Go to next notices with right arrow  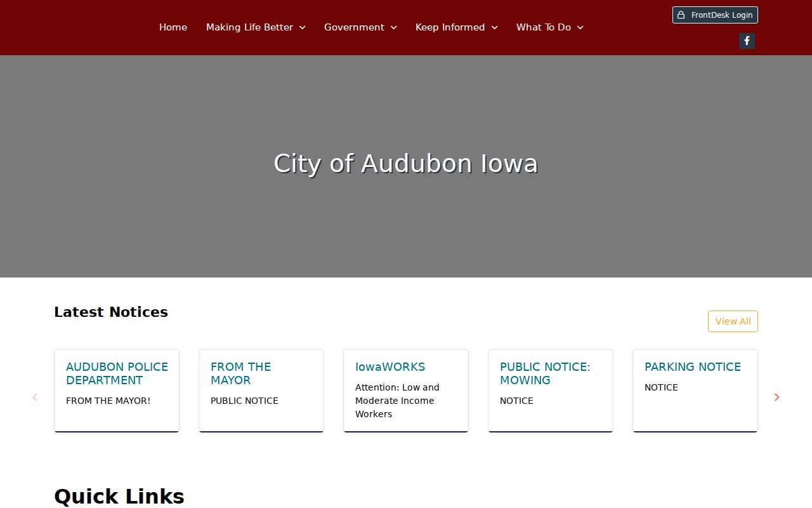coord(776,398)
